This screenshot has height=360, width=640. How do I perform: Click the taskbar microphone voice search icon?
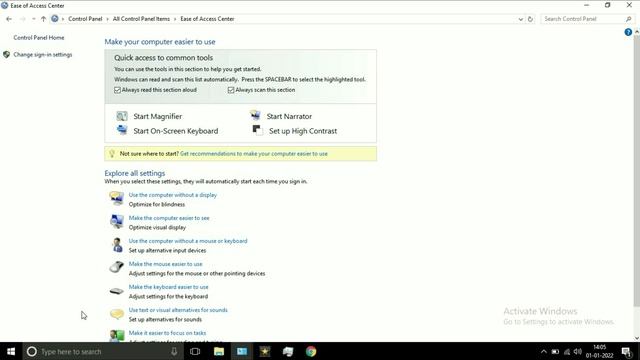[174, 351]
